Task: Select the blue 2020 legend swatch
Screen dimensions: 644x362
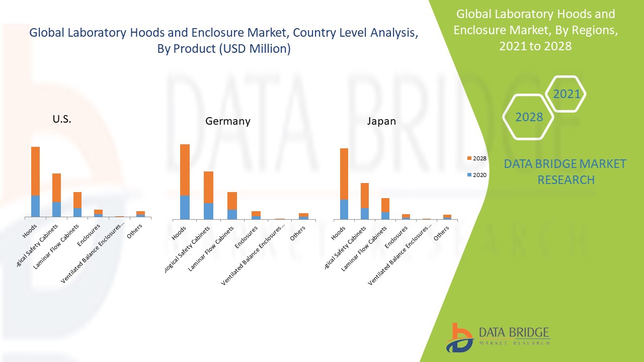Action: [469, 175]
